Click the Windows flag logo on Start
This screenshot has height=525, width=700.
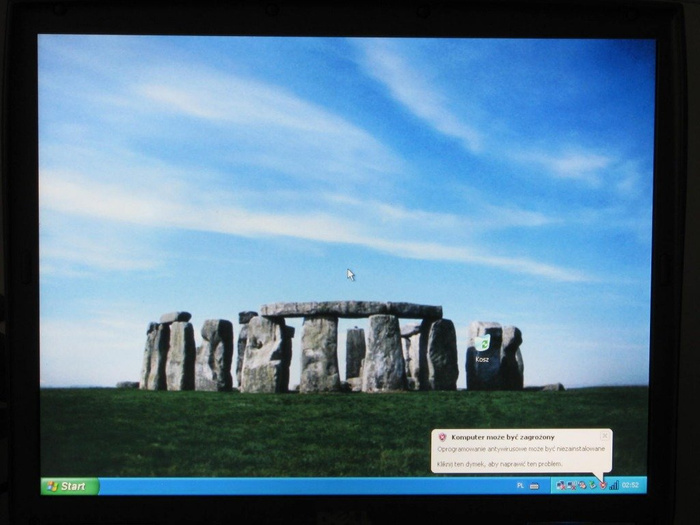click(52, 486)
